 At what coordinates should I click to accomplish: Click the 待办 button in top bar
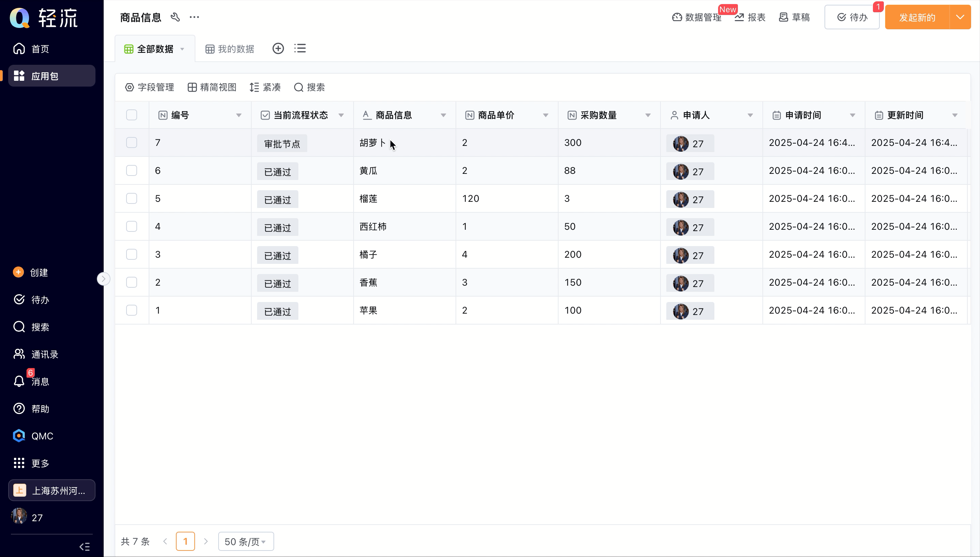(x=852, y=17)
